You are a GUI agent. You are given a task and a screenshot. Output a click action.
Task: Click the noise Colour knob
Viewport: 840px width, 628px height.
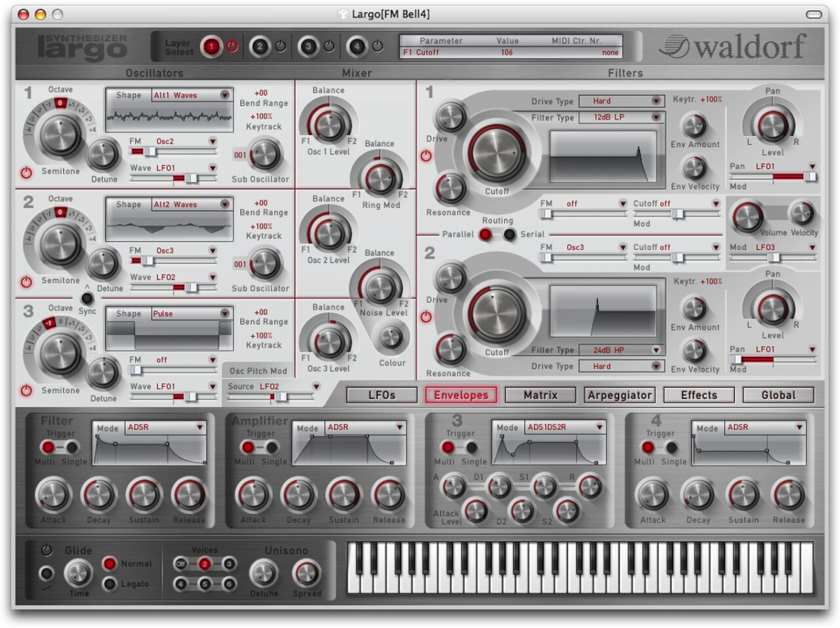click(x=391, y=337)
